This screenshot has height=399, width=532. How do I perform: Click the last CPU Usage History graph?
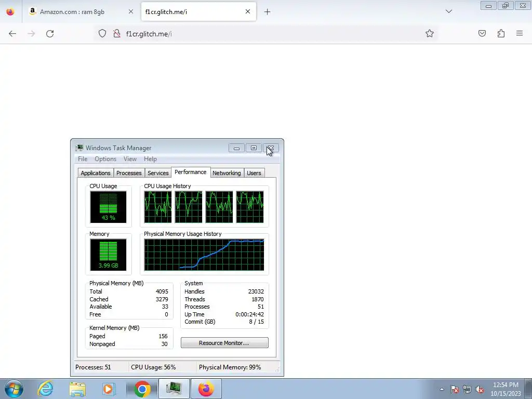click(250, 207)
